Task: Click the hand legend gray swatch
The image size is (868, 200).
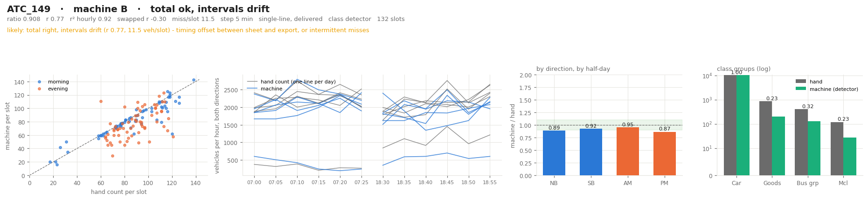Action: click(x=801, y=82)
